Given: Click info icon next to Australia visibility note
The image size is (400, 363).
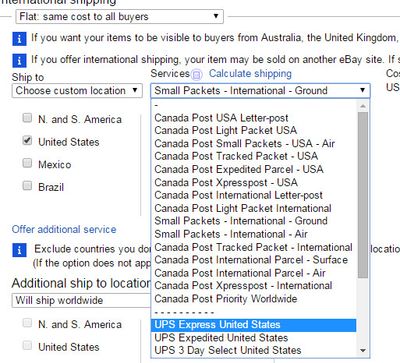Looking at the screenshot, I should click(19, 39).
